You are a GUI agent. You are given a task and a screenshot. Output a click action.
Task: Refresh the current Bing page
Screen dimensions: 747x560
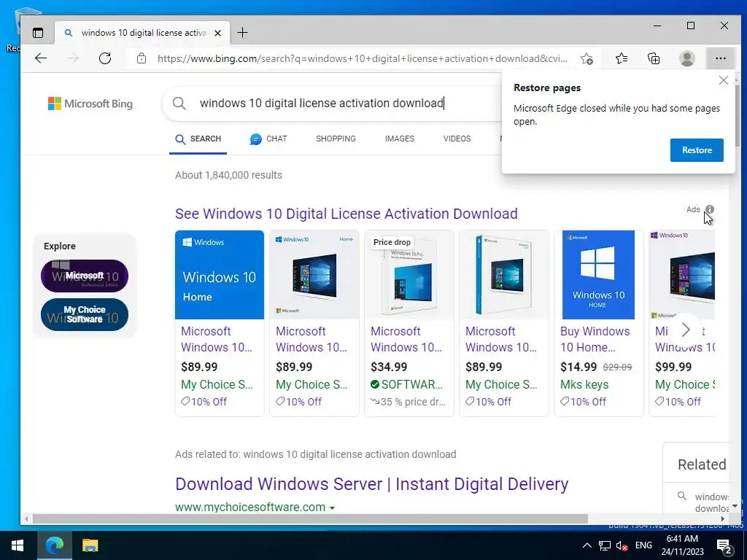click(105, 58)
